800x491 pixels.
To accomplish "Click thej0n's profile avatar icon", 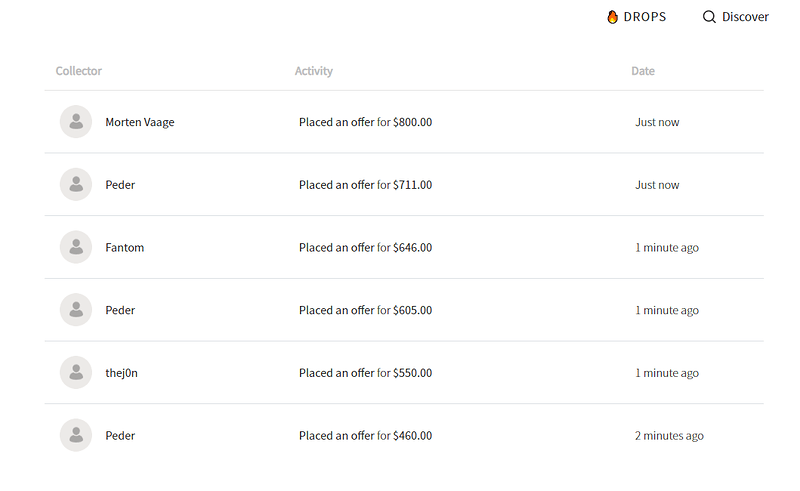I will (76, 373).
